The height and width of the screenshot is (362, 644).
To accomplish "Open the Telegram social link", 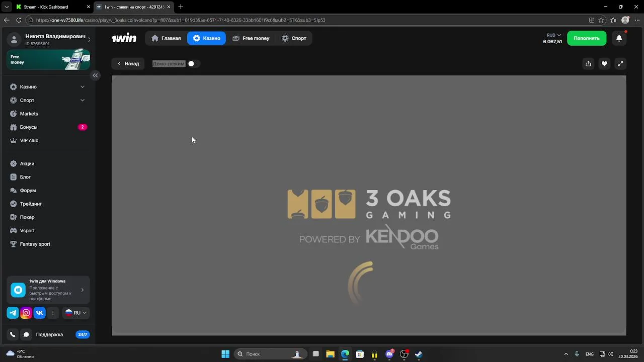I will click(13, 313).
